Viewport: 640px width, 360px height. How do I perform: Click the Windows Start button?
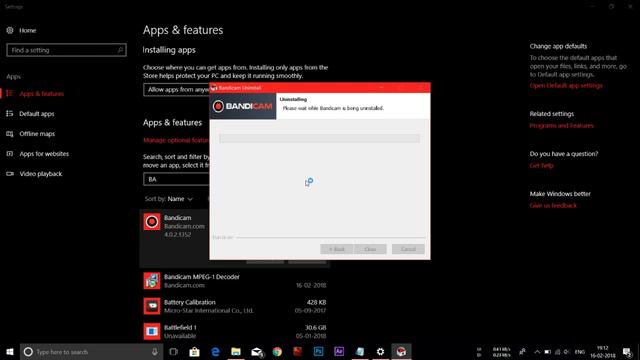tap(10, 351)
